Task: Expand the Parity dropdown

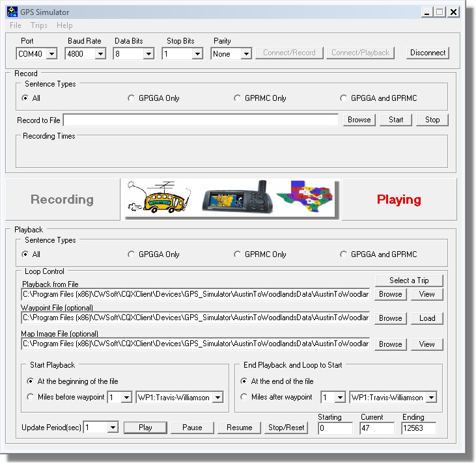Action: click(x=246, y=54)
